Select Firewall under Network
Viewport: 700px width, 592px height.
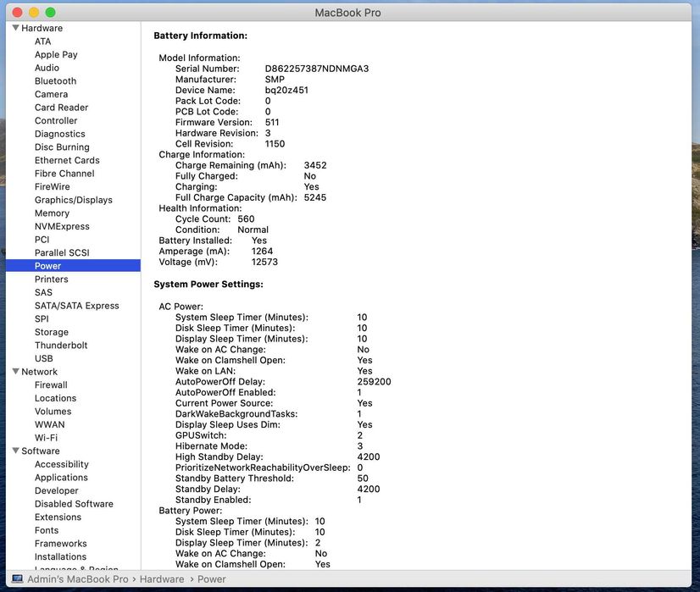pyautogui.click(x=51, y=385)
